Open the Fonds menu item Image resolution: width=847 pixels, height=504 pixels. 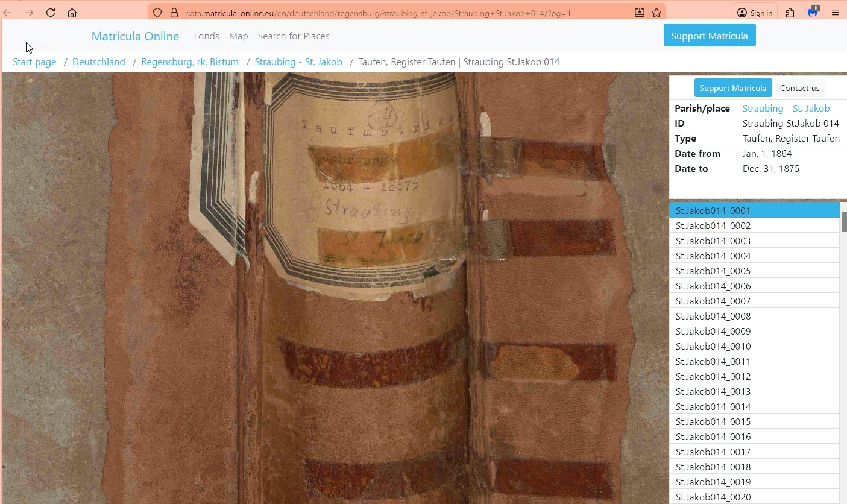pyautogui.click(x=206, y=36)
